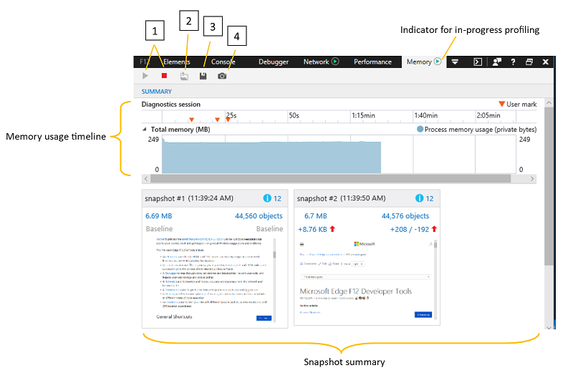Toggle the console panel icon
The image size is (588, 383).
[x=478, y=62]
